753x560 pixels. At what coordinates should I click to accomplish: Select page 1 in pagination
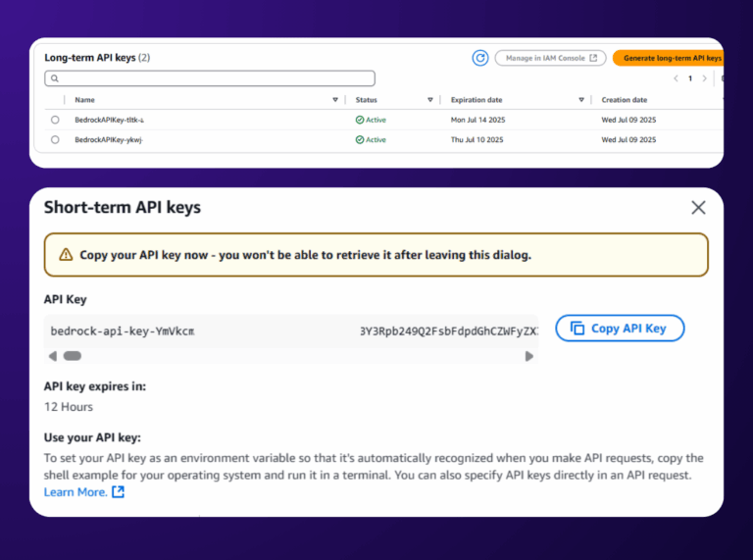tap(690, 78)
